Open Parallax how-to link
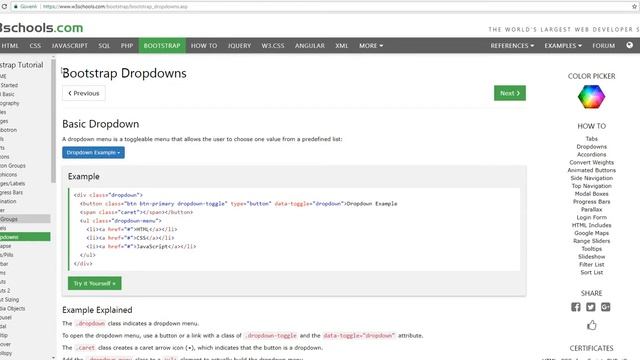The image size is (640, 360). click(591, 209)
